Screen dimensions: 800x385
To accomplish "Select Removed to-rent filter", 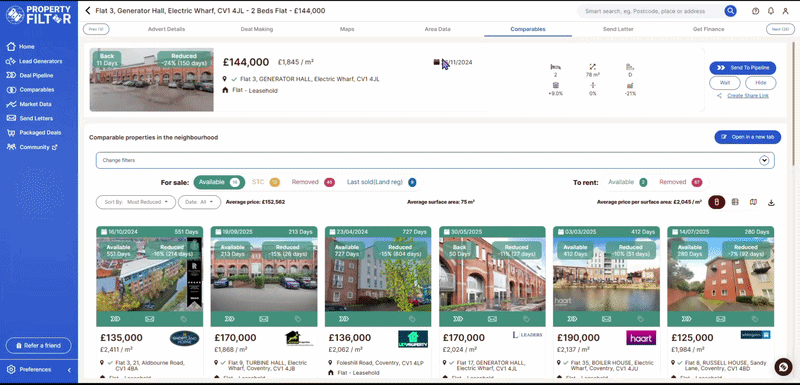I will pos(681,182).
